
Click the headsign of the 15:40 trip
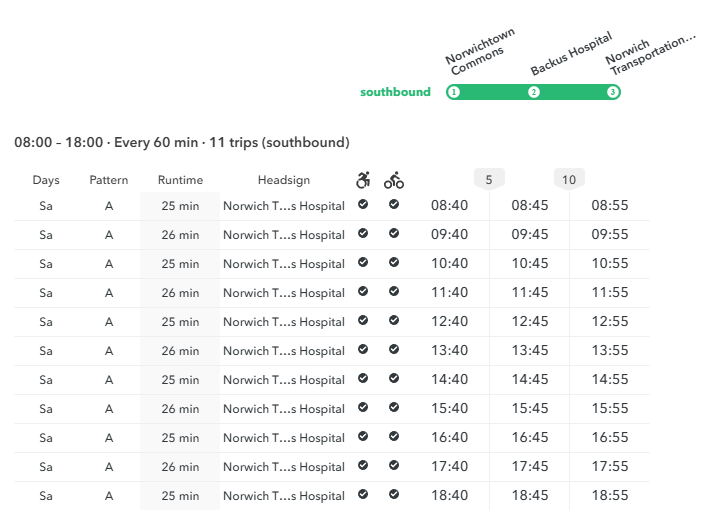click(284, 409)
